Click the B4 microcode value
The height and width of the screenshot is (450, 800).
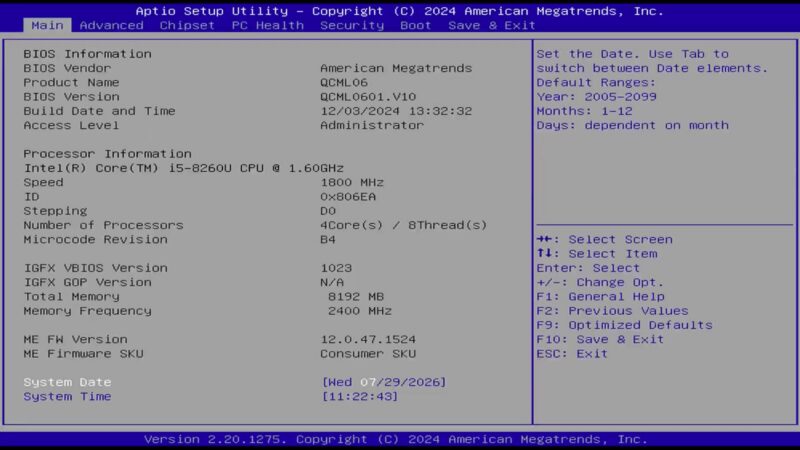pos(328,239)
